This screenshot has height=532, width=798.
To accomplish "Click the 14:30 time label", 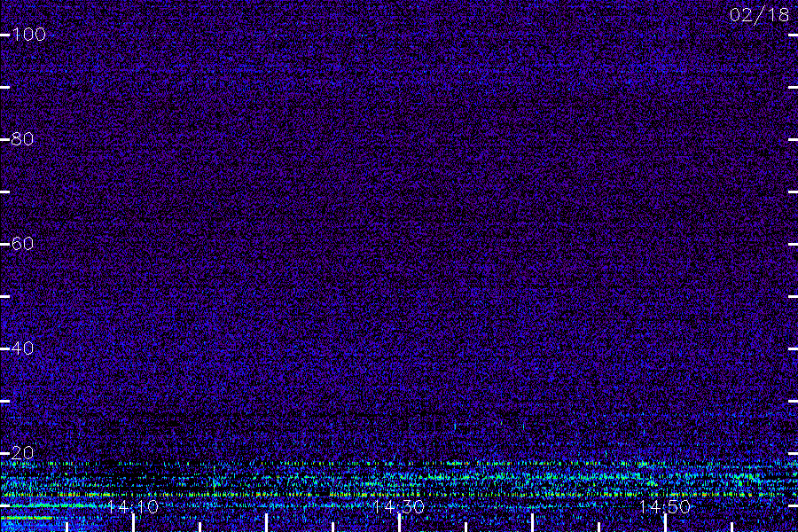I will [x=398, y=507].
